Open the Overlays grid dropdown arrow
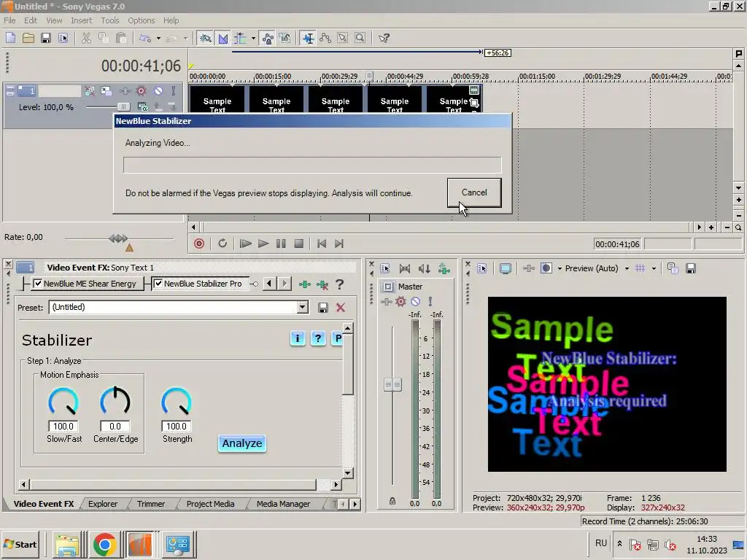Viewport: 747px width, 560px height. pos(654,268)
